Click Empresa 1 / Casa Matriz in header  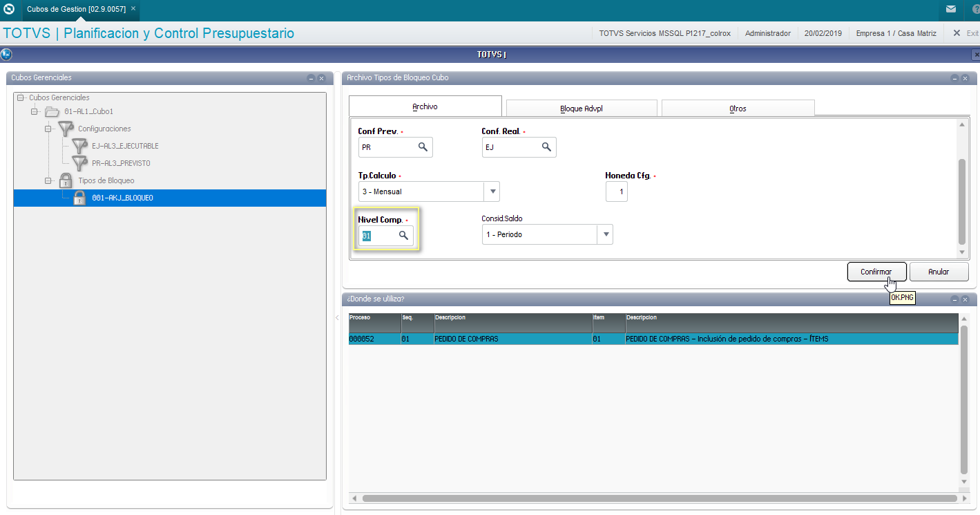pos(896,33)
